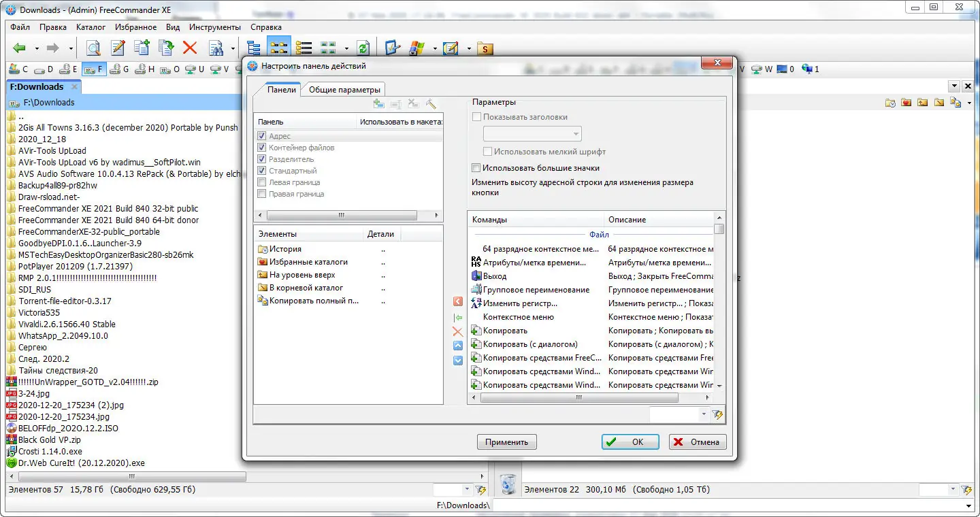The image size is (980, 517).
Task: Click the filter icon at dialog bottom right
Action: (717, 414)
